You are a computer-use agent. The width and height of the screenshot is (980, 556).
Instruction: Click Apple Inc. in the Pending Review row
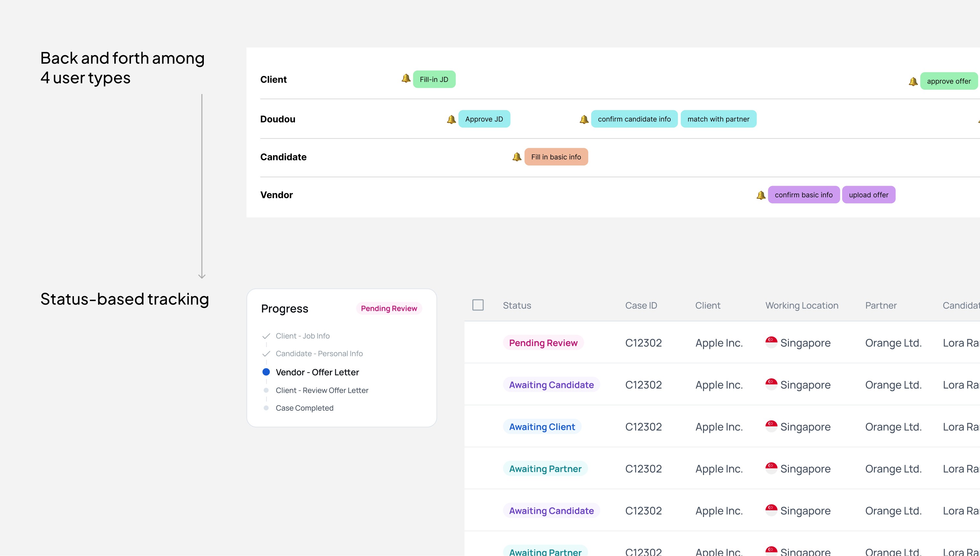tap(719, 343)
